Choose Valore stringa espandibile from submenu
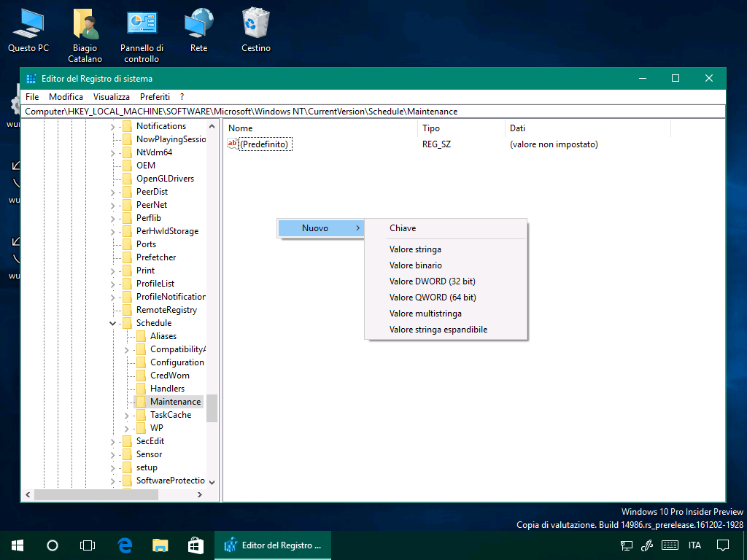747x560 pixels. click(x=446, y=330)
